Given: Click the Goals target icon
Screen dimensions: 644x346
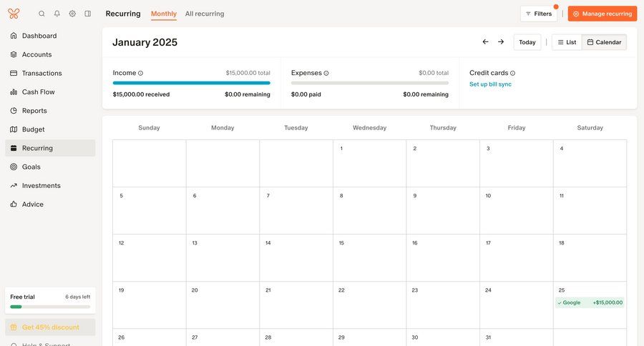Looking at the screenshot, I should pos(14,167).
